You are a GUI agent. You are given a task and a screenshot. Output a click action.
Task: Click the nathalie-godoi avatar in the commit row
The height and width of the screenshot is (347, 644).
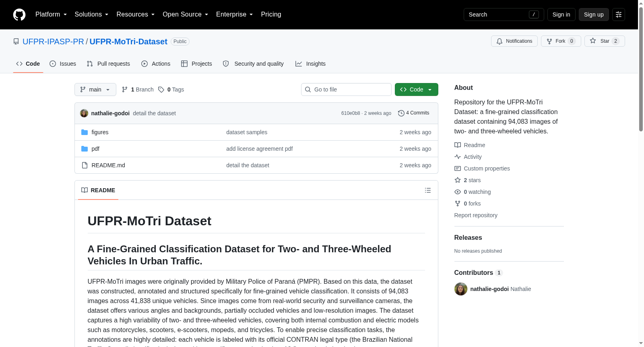84,113
